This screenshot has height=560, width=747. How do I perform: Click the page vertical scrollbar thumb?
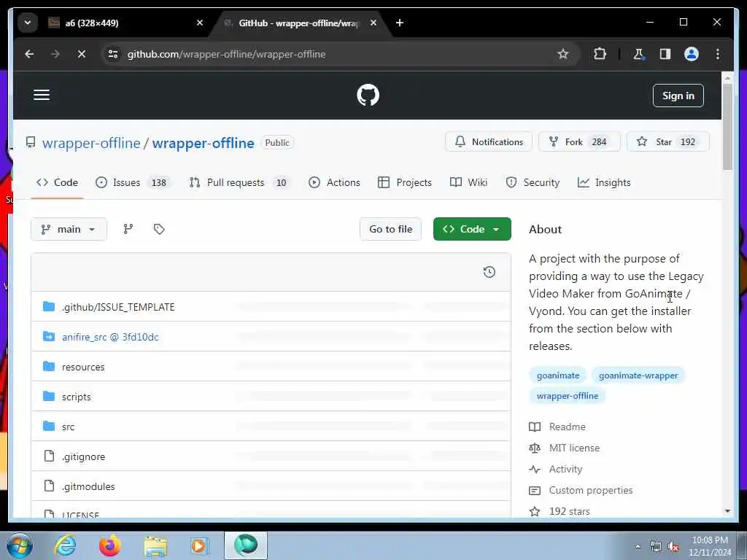tap(727, 127)
